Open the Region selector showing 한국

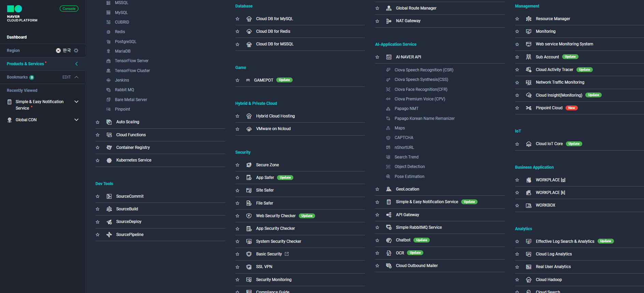(63, 51)
